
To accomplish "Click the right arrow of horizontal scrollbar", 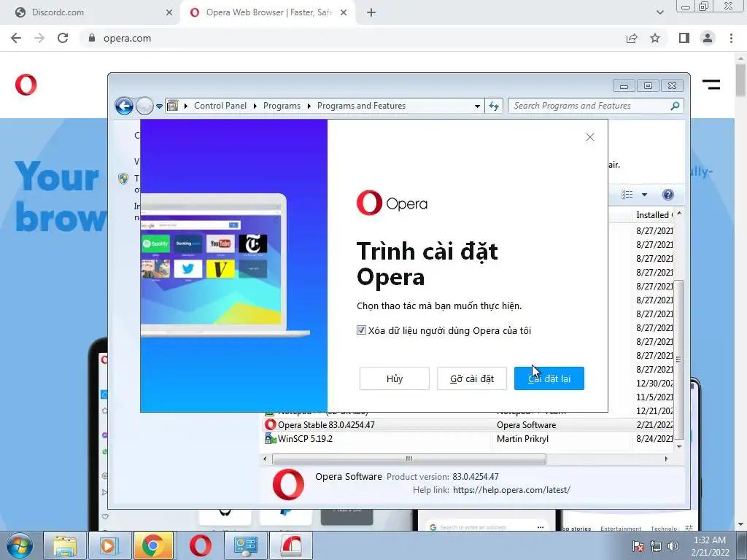I will (x=667, y=459).
